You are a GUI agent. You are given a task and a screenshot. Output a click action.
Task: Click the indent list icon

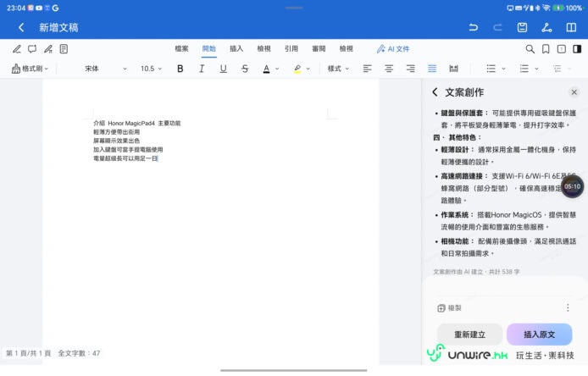(x=557, y=69)
